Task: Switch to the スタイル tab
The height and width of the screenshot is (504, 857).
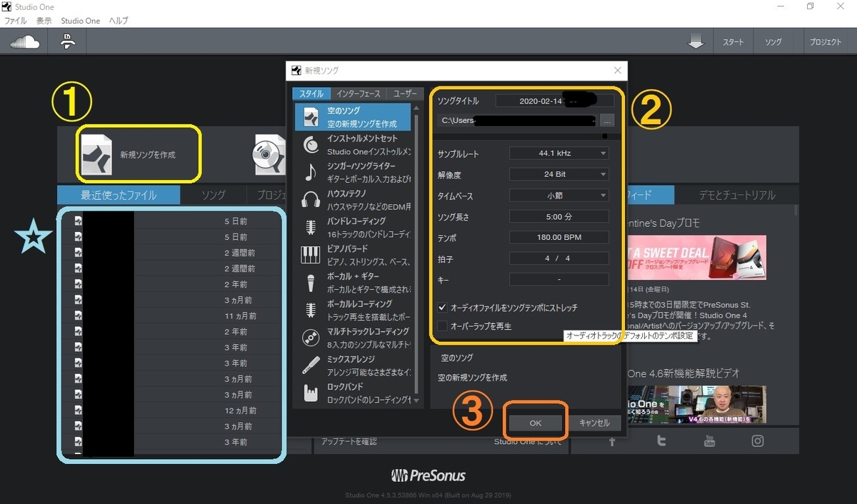Action: click(311, 94)
